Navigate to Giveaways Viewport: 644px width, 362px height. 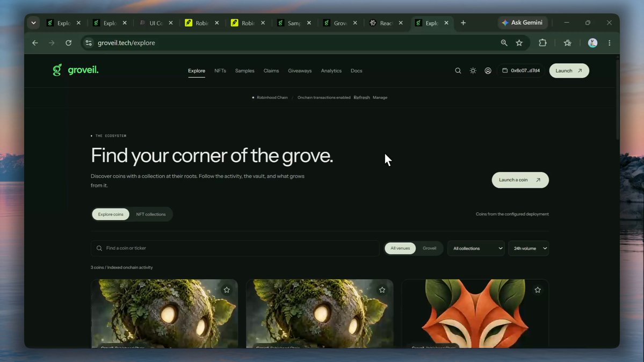(300, 71)
